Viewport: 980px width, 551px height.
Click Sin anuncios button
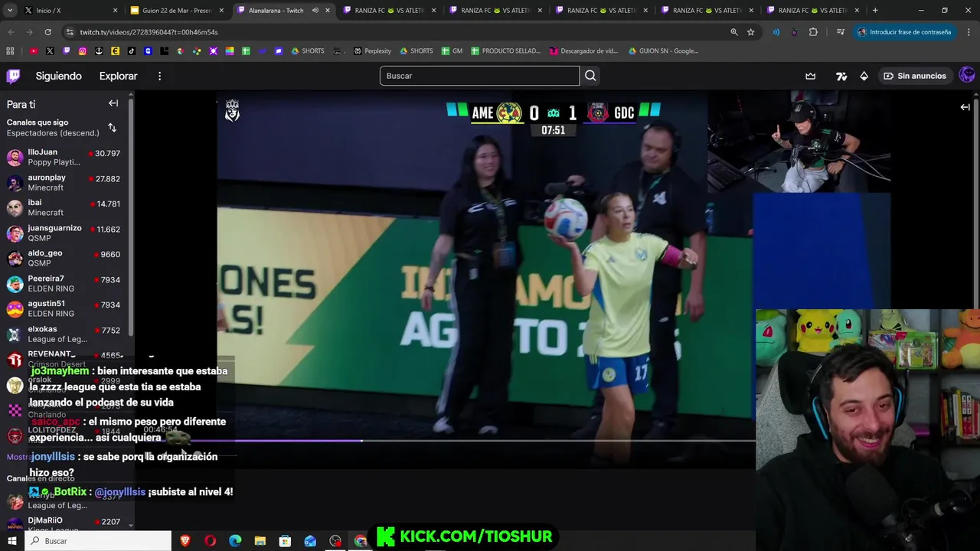(x=915, y=76)
